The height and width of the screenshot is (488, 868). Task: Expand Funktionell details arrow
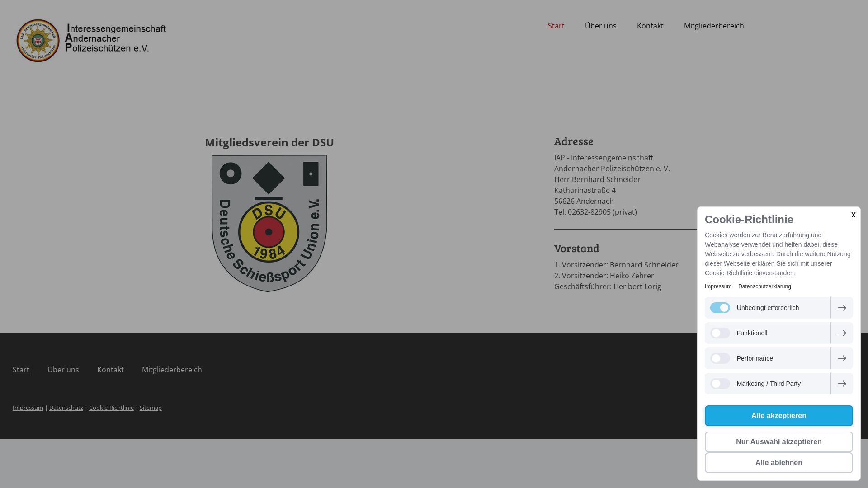[x=842, y=333]
